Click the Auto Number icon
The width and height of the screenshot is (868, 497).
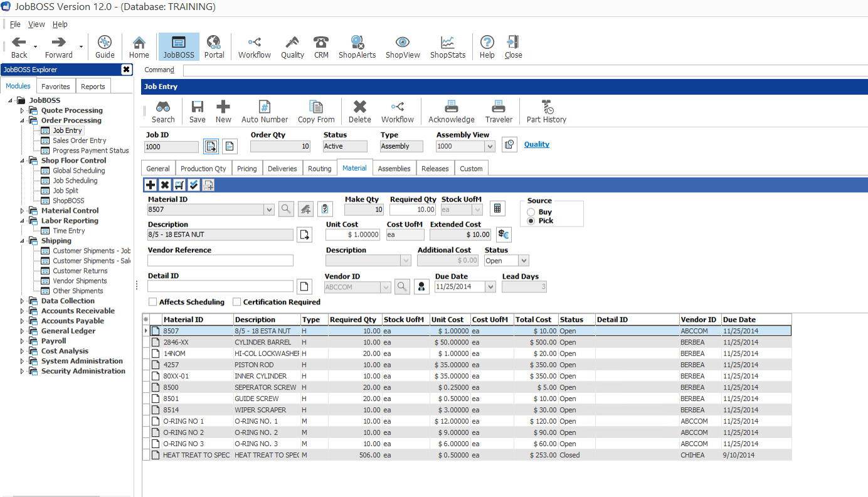pos(265,112)
